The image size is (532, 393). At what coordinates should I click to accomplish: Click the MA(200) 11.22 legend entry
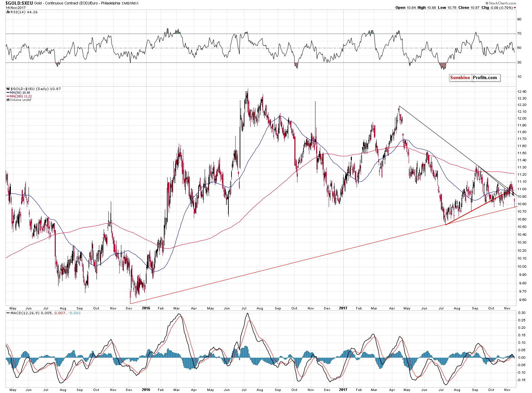point(21,96)
